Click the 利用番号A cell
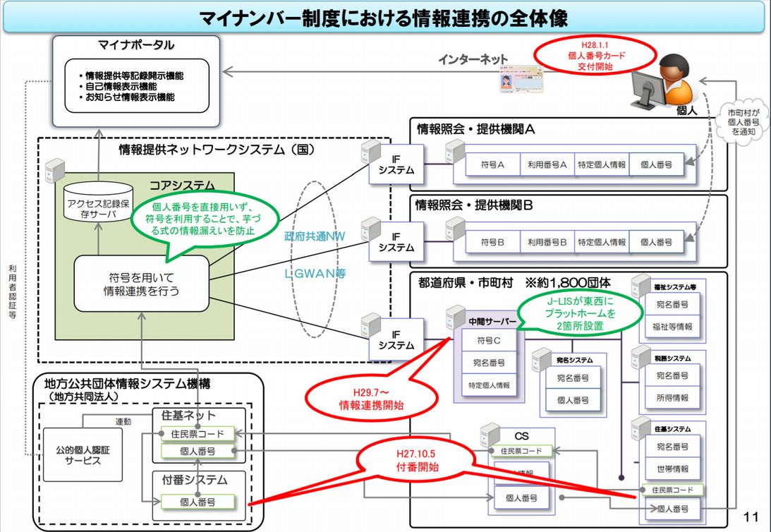Image resolution: width=771 pixels, height=532 pixels. coord(547,164)
